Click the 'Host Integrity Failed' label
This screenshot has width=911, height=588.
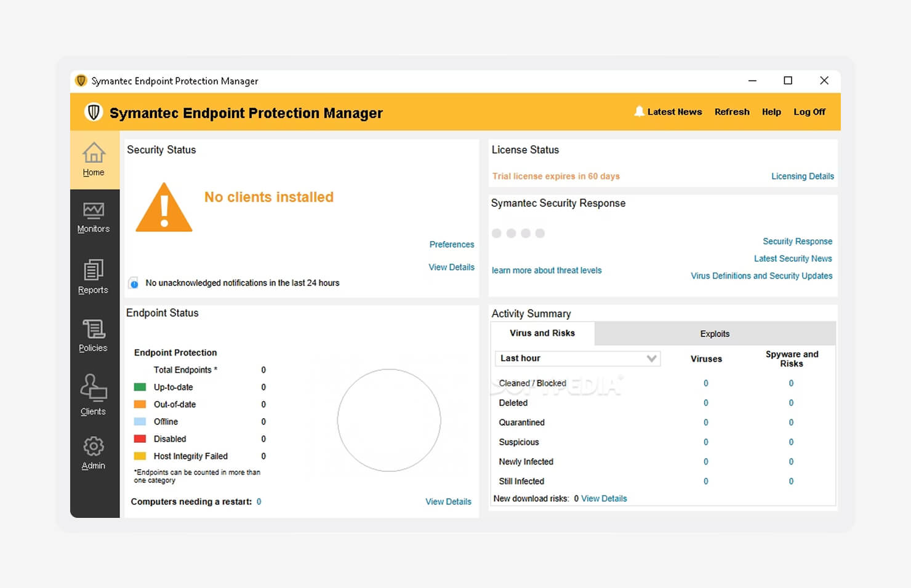(191, 456)
